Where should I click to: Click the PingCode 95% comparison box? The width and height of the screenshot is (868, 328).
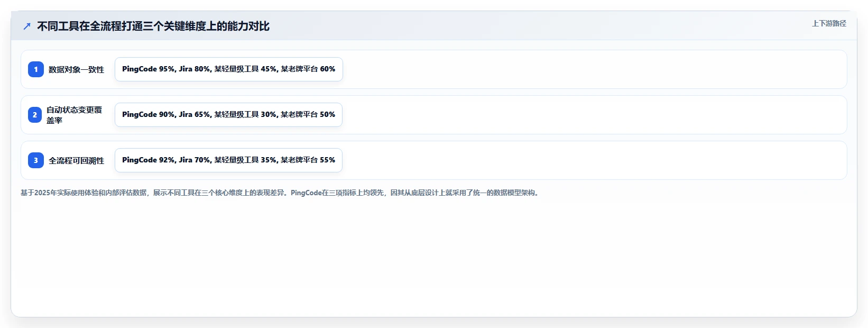tap(229, 69)
